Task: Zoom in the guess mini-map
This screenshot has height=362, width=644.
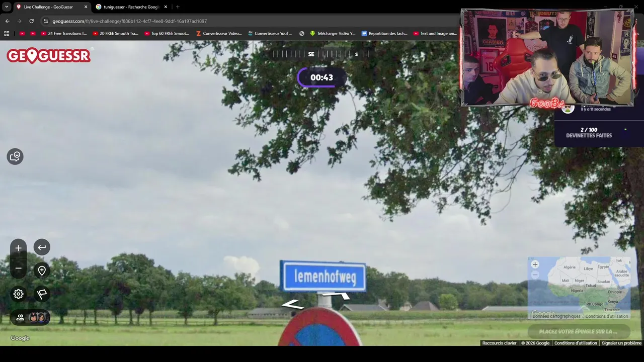Action: 535,264
